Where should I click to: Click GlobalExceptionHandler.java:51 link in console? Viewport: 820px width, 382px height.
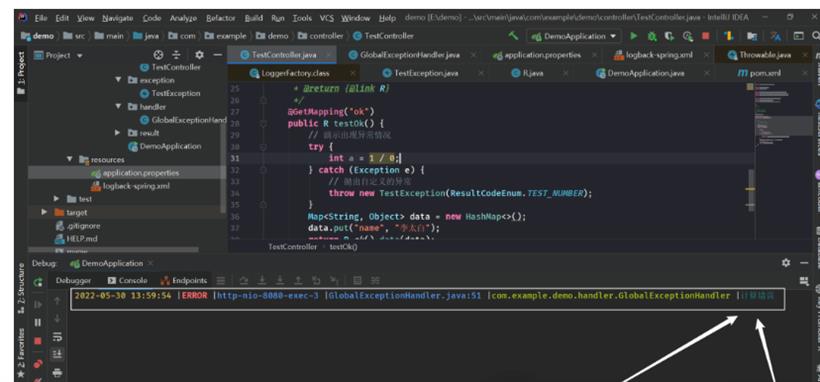pos(405,296)
